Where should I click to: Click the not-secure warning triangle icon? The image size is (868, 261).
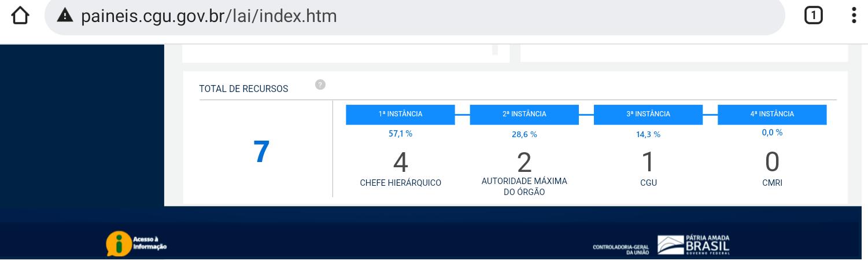[x=65, y=16]
